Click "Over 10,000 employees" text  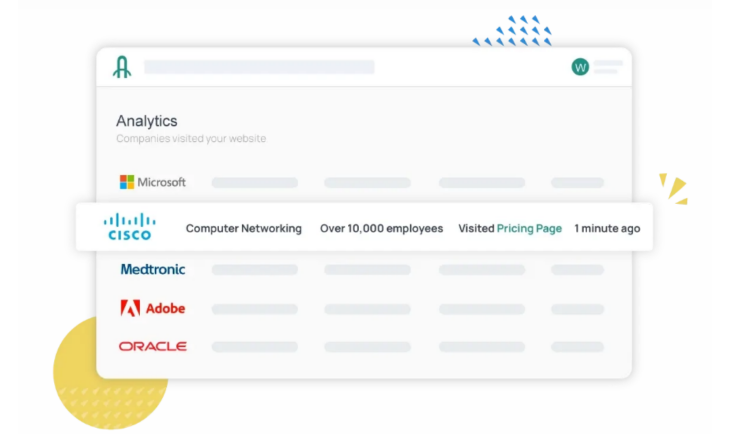pyautogui.click(x=381, y=229)
